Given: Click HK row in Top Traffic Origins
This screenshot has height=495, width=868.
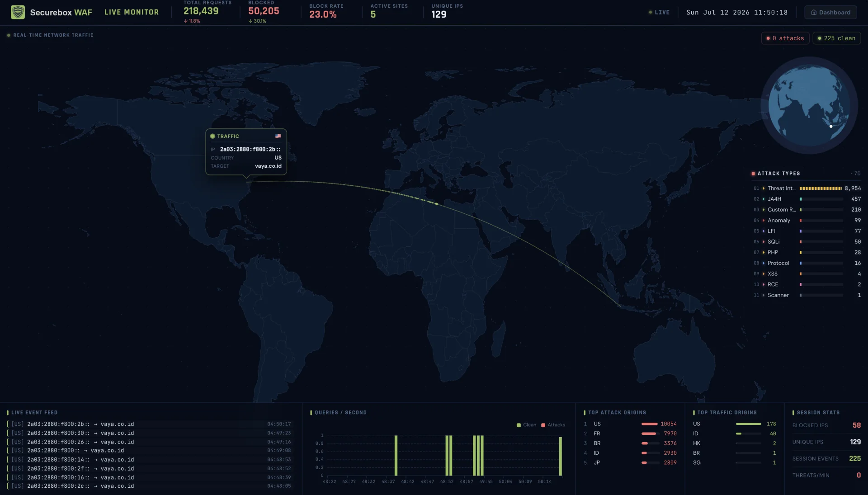Looking at the screenshot, I should tap(735, 443).
